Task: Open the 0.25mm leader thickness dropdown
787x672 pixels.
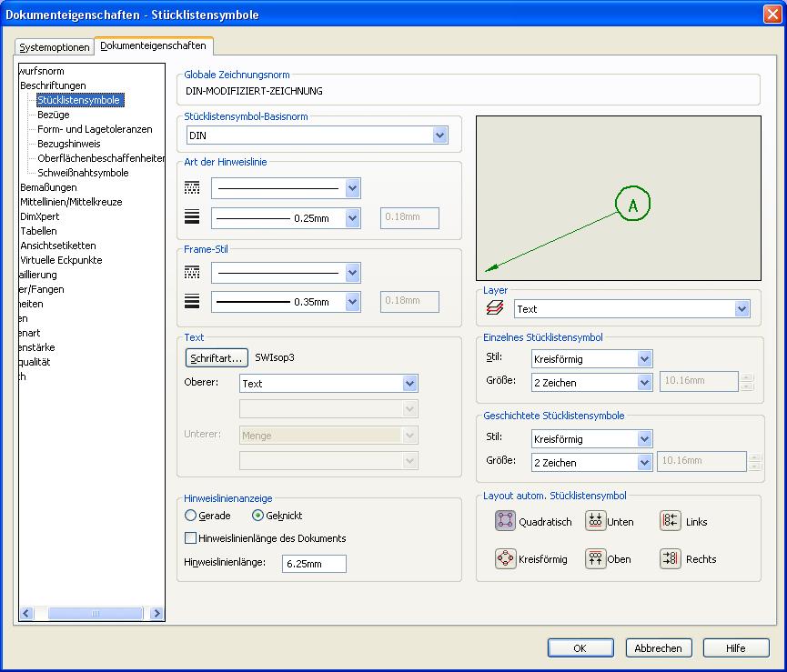Action: pyautogui.click(x=352, y=218)
